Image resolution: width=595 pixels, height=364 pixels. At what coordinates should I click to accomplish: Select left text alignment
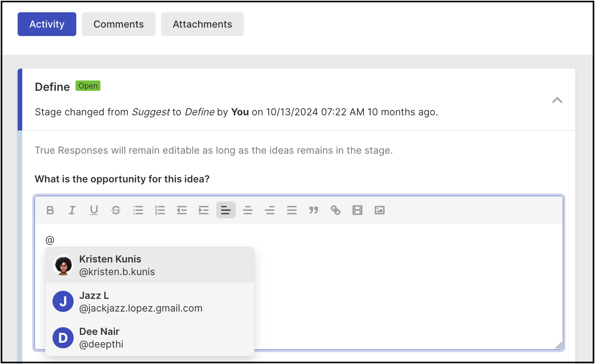click(226, 210)
